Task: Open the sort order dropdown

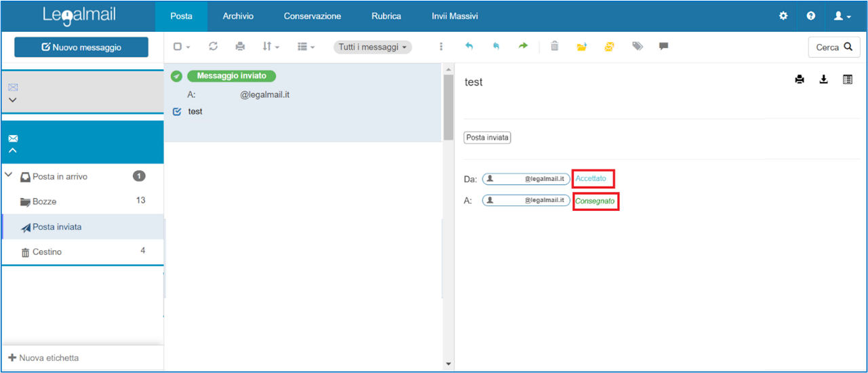Action: pyautogui.click(x=271, y=47)
